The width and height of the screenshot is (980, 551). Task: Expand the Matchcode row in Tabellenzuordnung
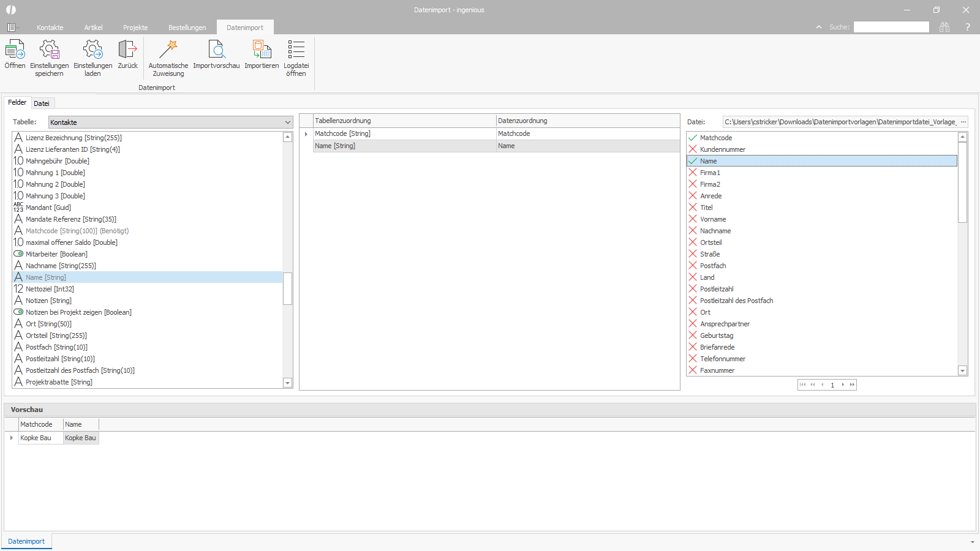tap(306, 134)
